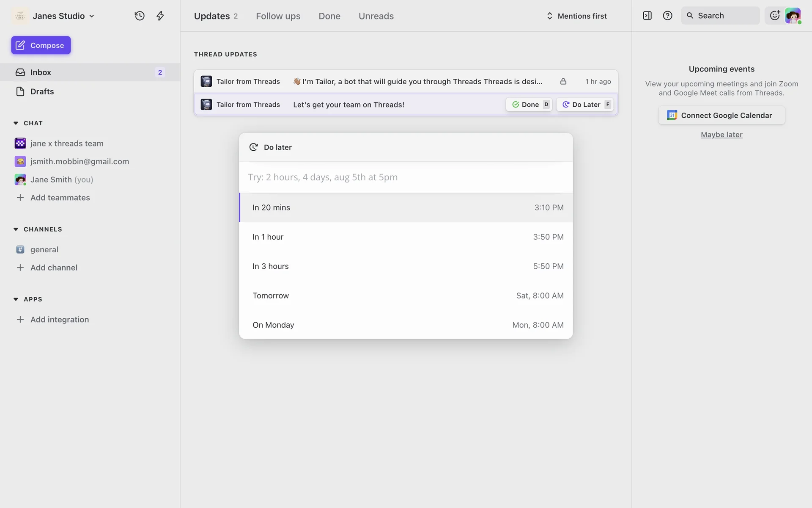Collapse the CHANNELS section
Image resolution: width=812 pixels, height=508 pixels.
(16, 229)
